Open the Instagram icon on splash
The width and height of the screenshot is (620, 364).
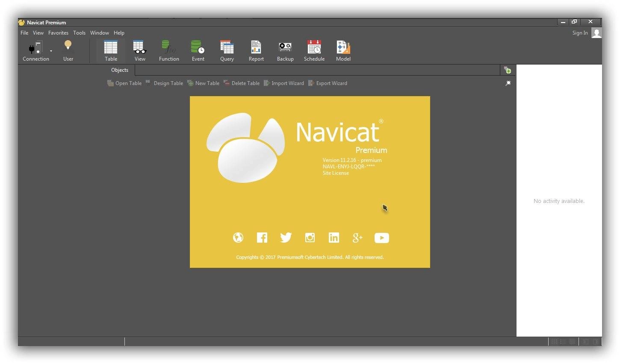pos(310,238)
